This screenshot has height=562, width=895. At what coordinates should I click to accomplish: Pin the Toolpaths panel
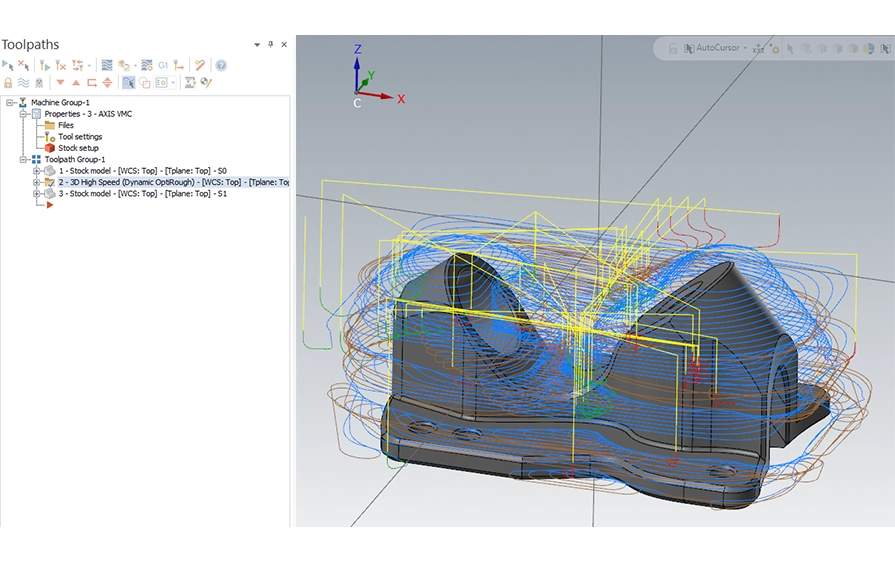(271, 44)
